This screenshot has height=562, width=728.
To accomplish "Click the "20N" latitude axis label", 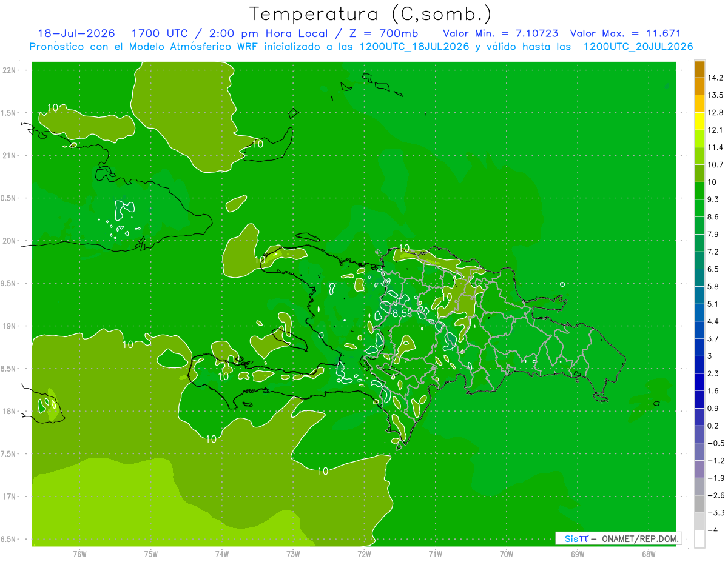I will pyautogui.click(x=9, y=241).
